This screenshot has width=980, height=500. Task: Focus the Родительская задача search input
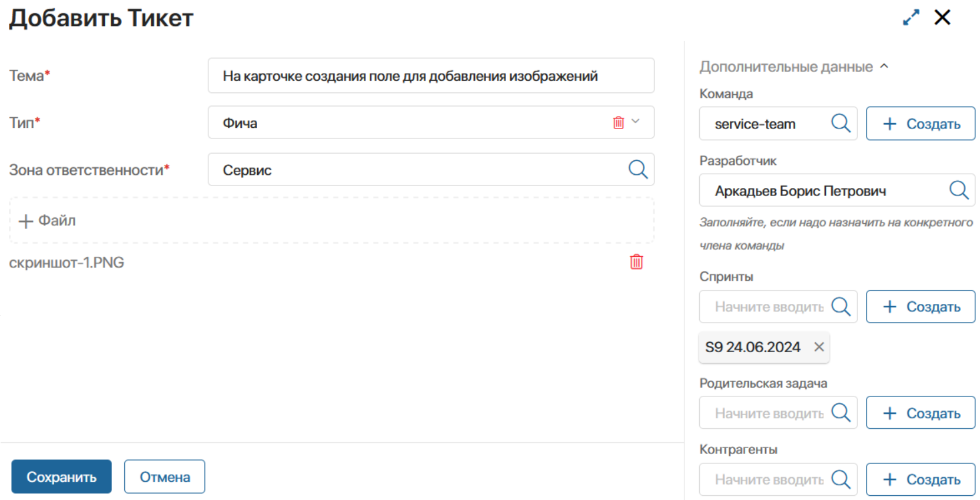tap(778, 413)
